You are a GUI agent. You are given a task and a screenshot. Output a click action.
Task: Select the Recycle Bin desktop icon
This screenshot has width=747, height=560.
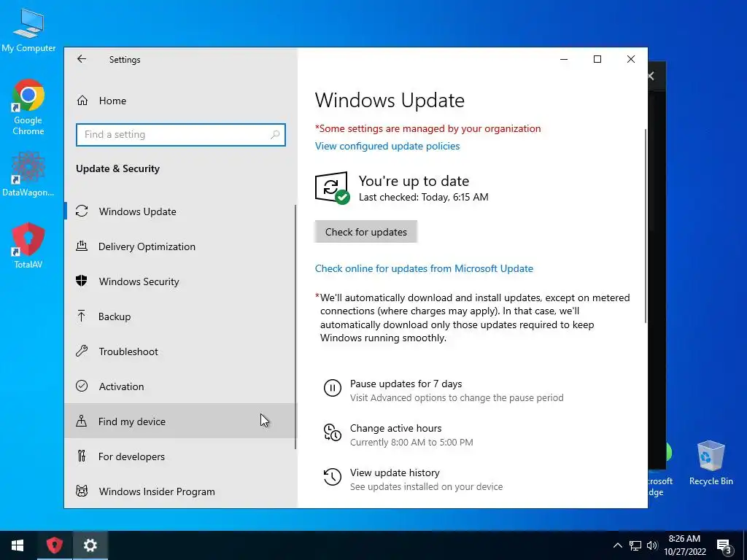[x=711, y=463]
